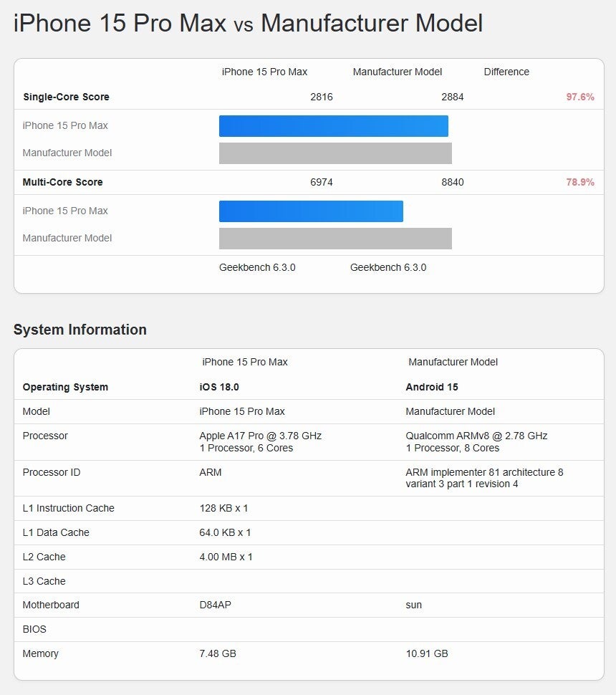Click the blue iPhone single-core score bar
This screenshot has width=616, height=695.
(334, 126)
